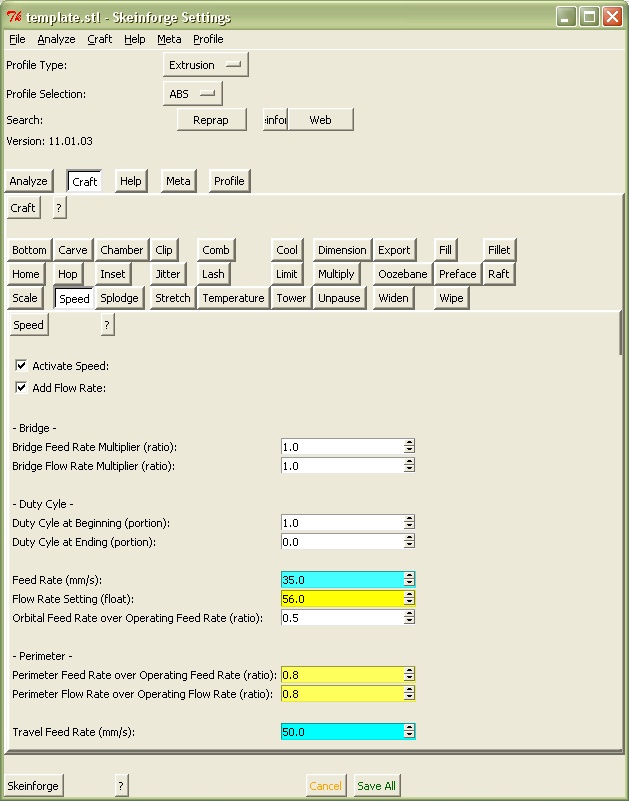Open the Analyze menu
Viewport: 629px width, 801px height.
click(x=56, y=39)
